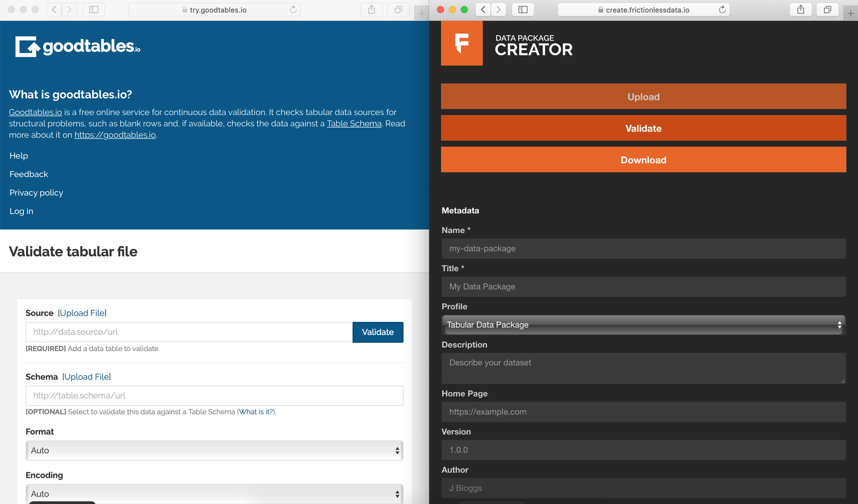
Task: Click the forward arrow in goodtables Safari window
Action: (69, 10)
